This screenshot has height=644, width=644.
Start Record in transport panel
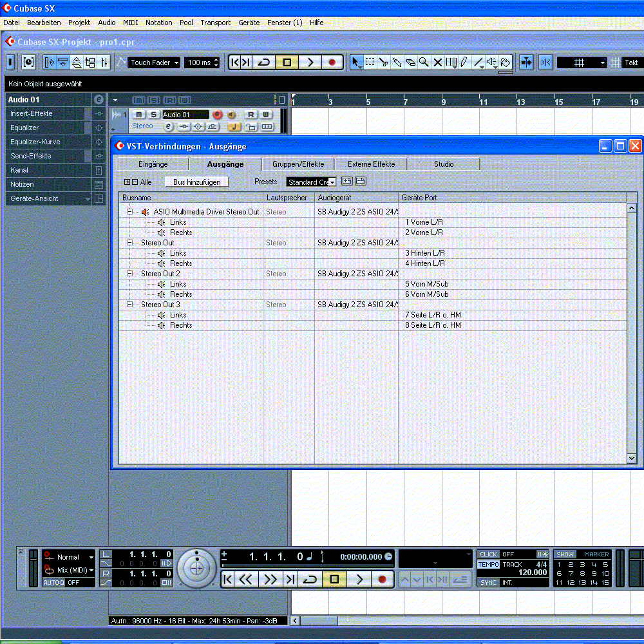click(x=382, y=580)
